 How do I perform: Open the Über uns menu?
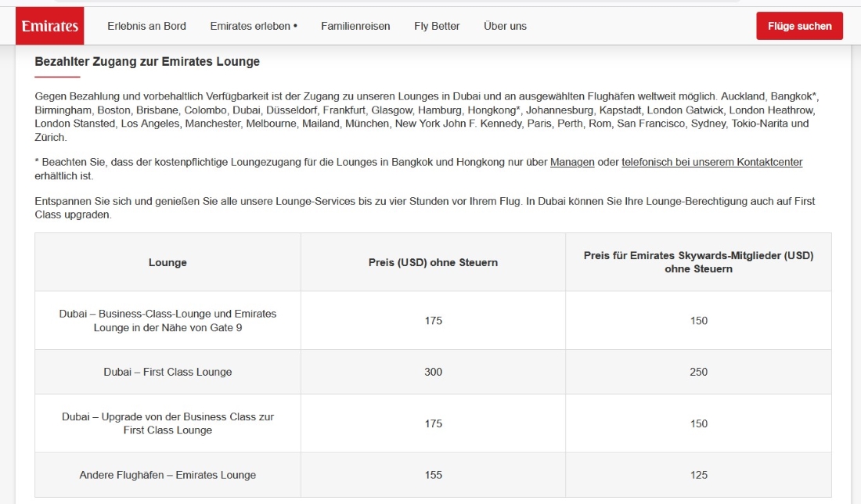tap(505, 26)
